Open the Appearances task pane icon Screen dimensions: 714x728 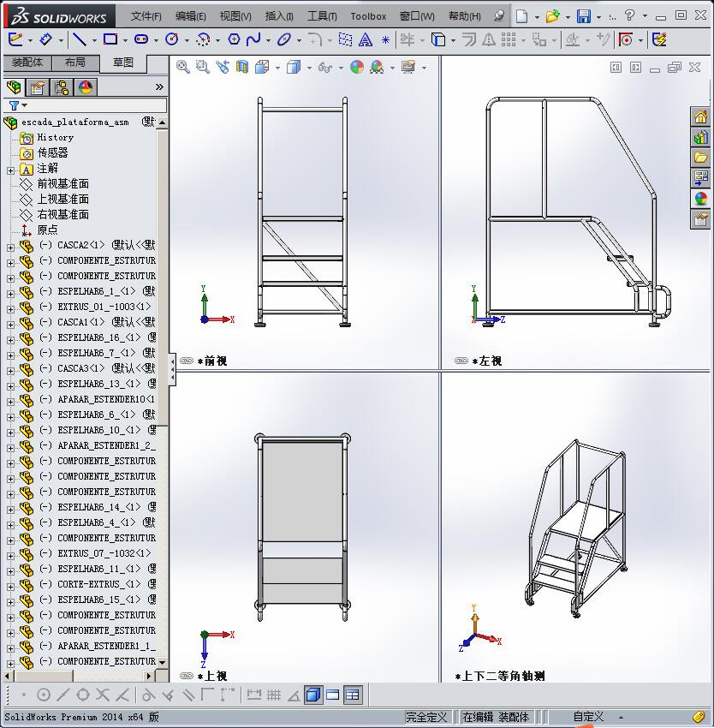click(700, 199)
